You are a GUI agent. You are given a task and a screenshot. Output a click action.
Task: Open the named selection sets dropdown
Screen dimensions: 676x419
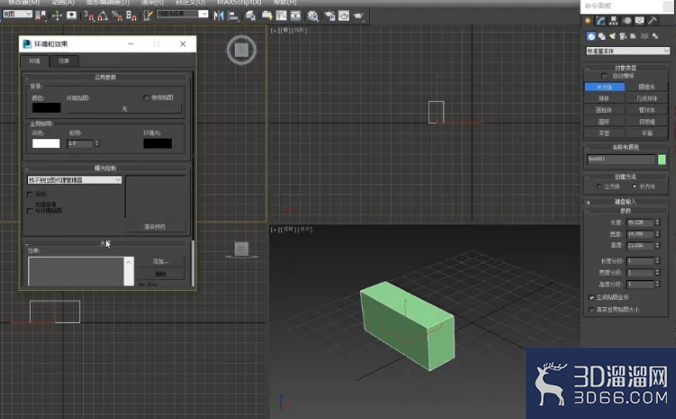[x=182, y=14]
